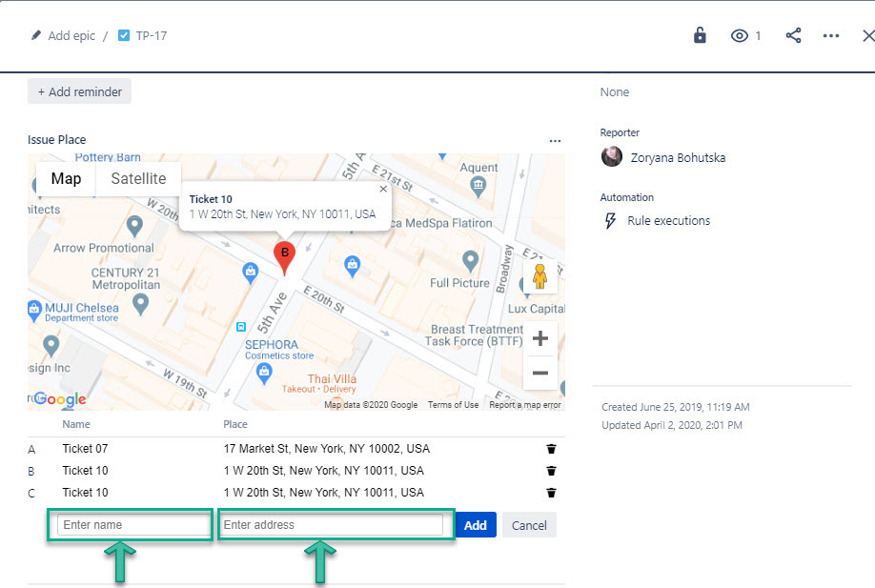
Task: Zoom out on the map
Action: coord(539,373)
